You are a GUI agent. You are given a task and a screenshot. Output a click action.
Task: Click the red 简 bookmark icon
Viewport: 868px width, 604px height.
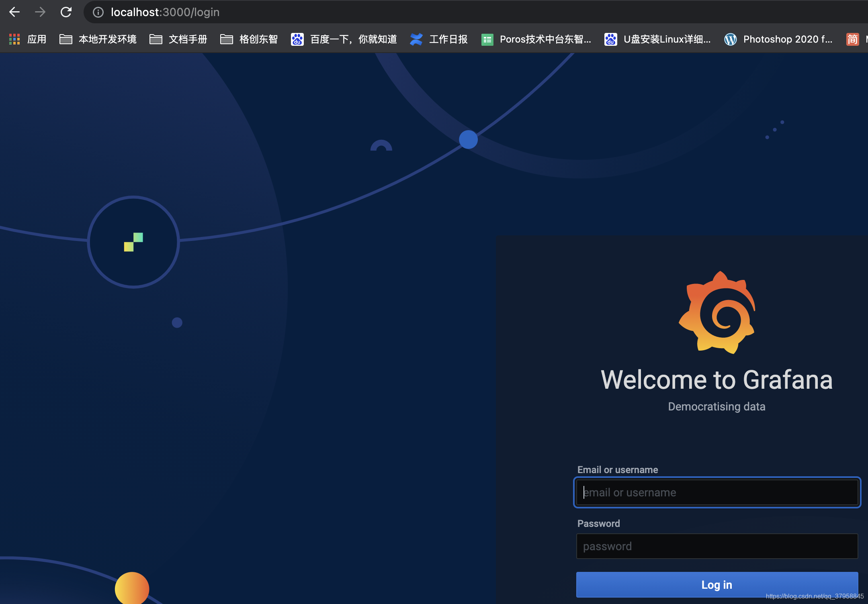tap(852, 39)
